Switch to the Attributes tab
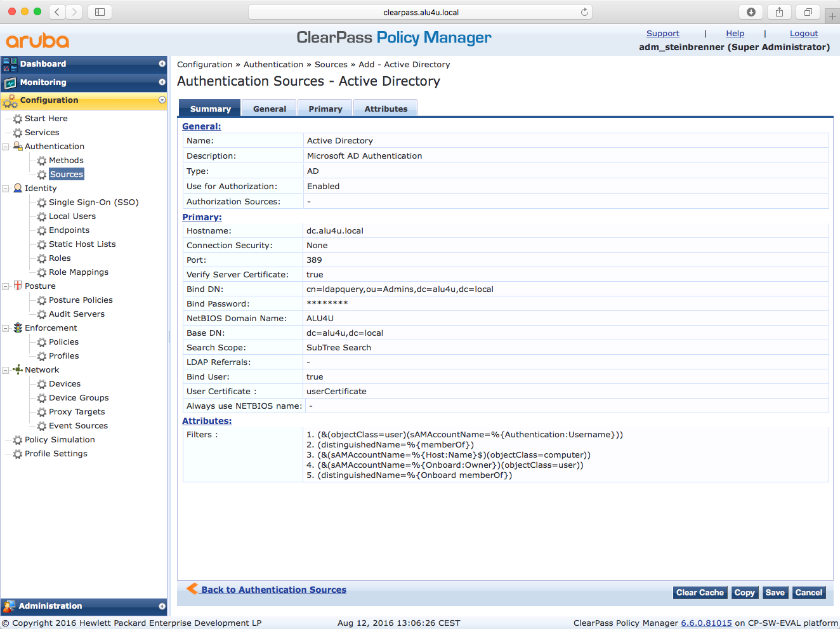The image size is (840, 629). pos(386,109)
